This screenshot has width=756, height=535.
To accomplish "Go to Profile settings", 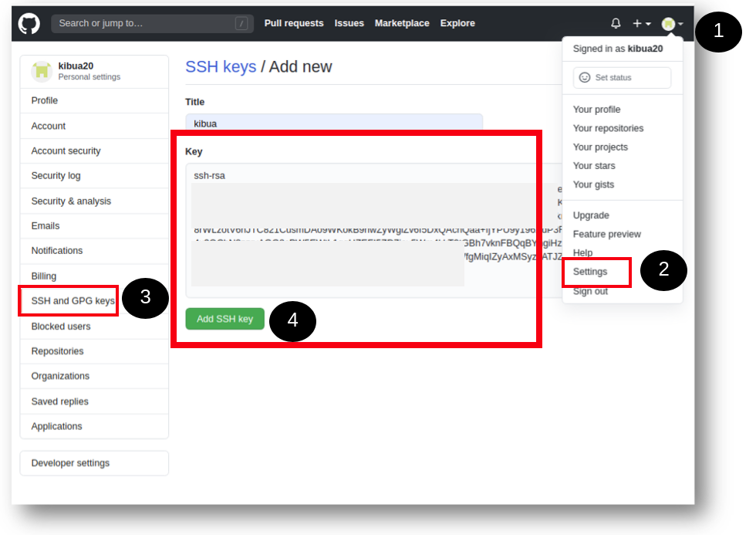I will tap(94, 101).
